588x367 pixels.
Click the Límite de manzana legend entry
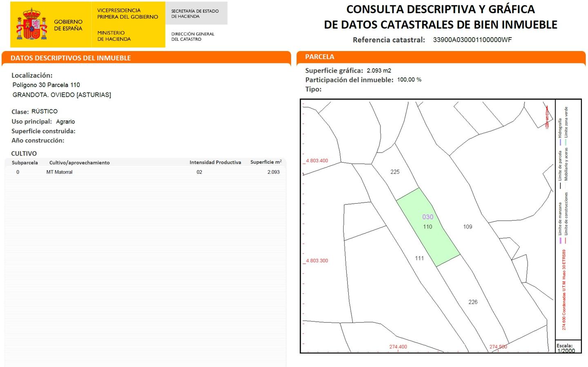[x=560, y=222]
